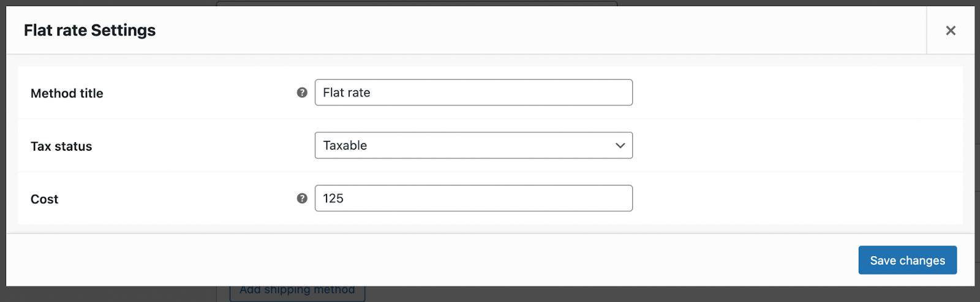Click the help icon beside Method title
This screenshot has width=980, height=302.
[x=302, y=92]
